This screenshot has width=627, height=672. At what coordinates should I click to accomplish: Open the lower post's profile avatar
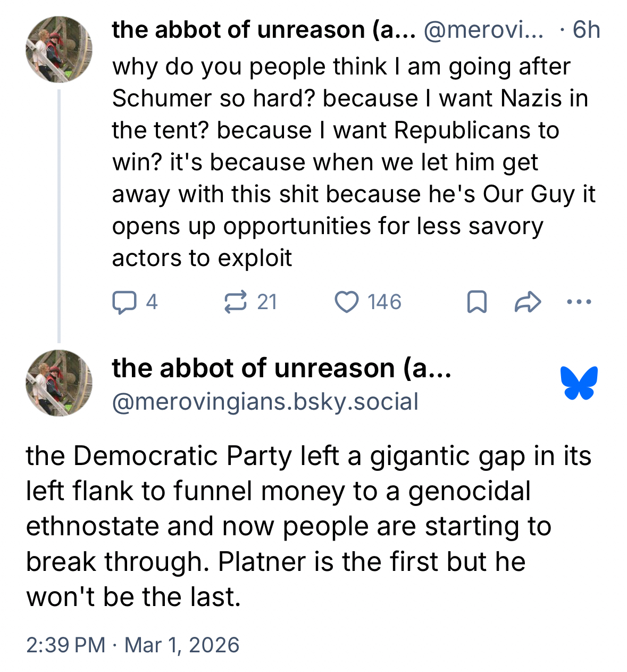pyautogui.click(x=58, y=383)
